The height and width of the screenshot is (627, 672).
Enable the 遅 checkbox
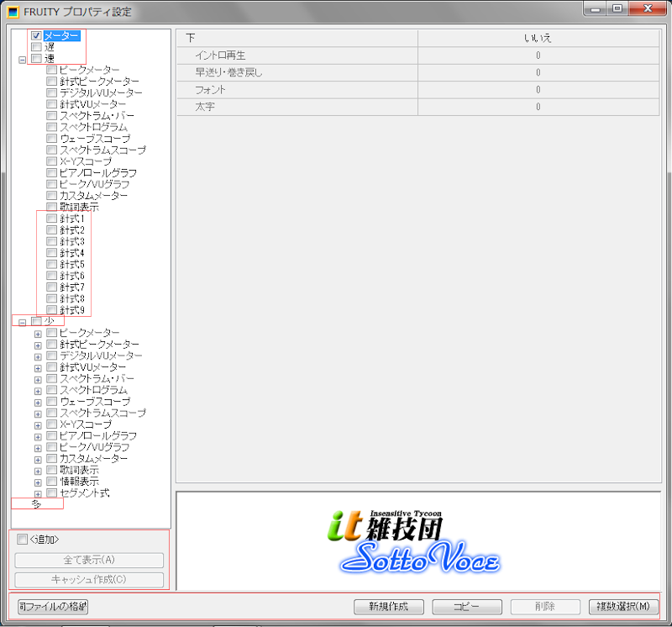coord(36,48)
